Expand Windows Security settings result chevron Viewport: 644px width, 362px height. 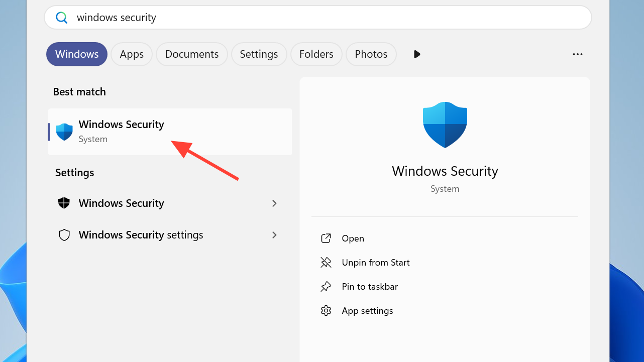274,235
